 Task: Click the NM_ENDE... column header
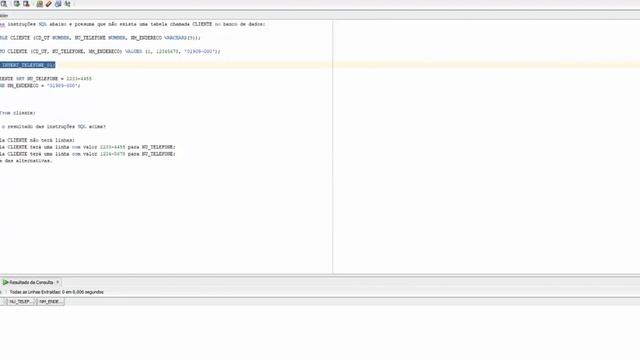(50, 302)
